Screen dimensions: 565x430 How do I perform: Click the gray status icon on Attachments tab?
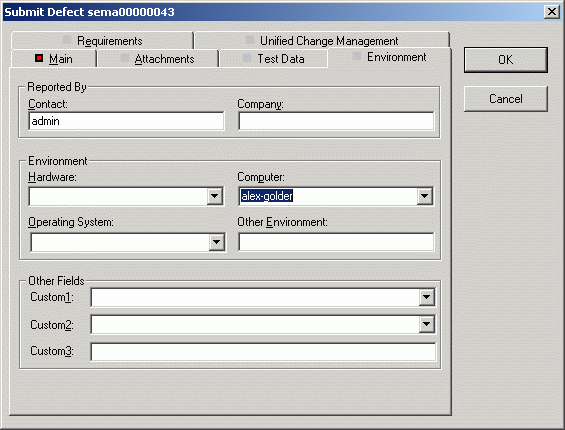click(125, 58)
